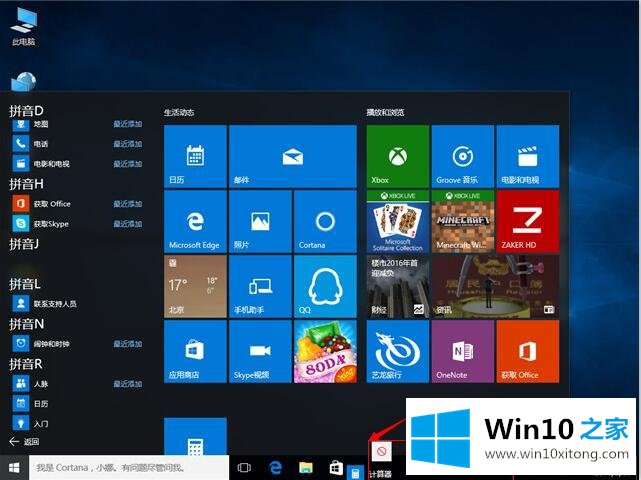The height and width of the screenshot is (480, 641).
Task: Click the 播放和浏览 tile group title
Action: tap(385, 112)
